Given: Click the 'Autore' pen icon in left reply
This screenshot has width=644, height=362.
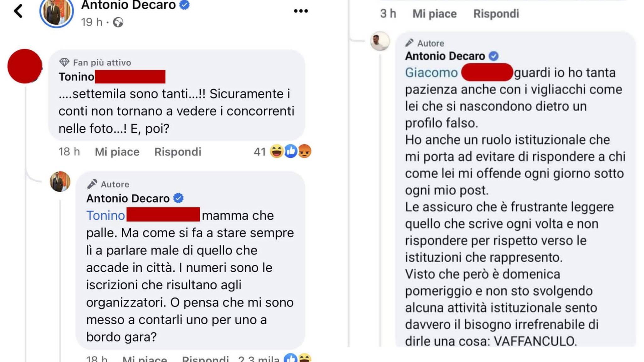Looking at the screenshot, I should [x=92, y=184].
